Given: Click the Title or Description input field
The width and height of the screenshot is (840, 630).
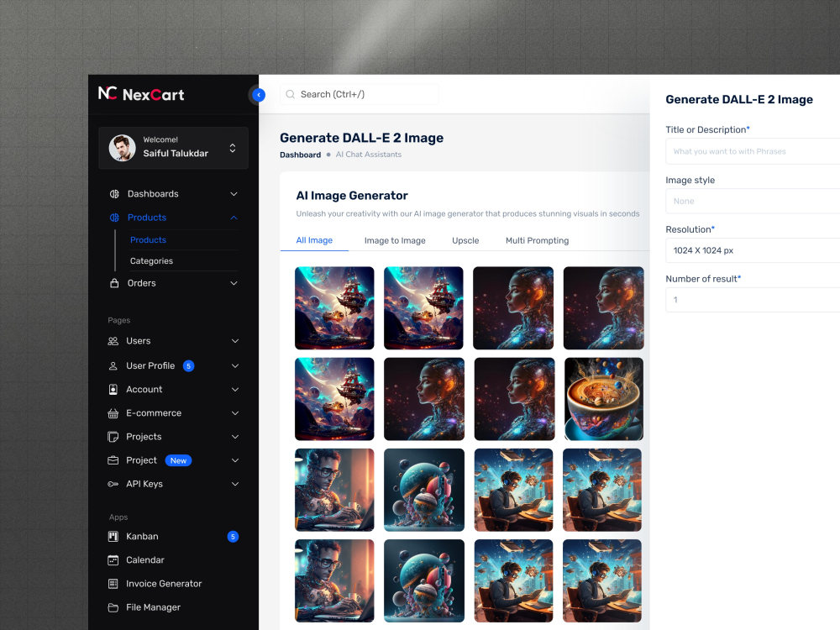Looking at the screenshot, I should pos(753,151).
